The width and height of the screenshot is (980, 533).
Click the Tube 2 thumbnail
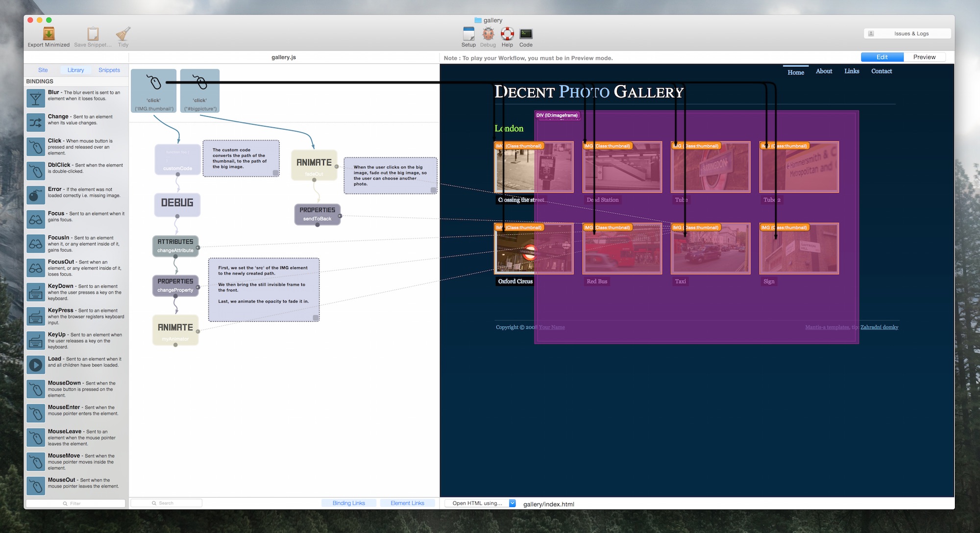click(799, 167)
